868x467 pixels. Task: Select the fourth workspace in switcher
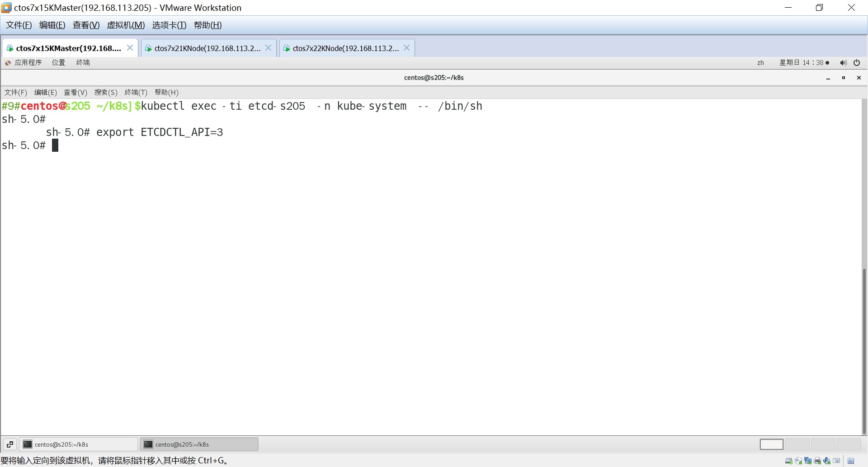849,444
